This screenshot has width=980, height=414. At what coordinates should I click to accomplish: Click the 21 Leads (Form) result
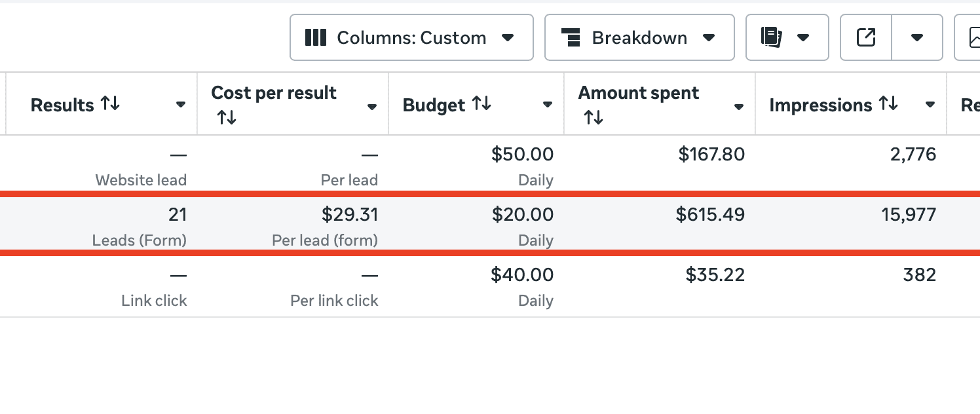[x=177, y=215]
